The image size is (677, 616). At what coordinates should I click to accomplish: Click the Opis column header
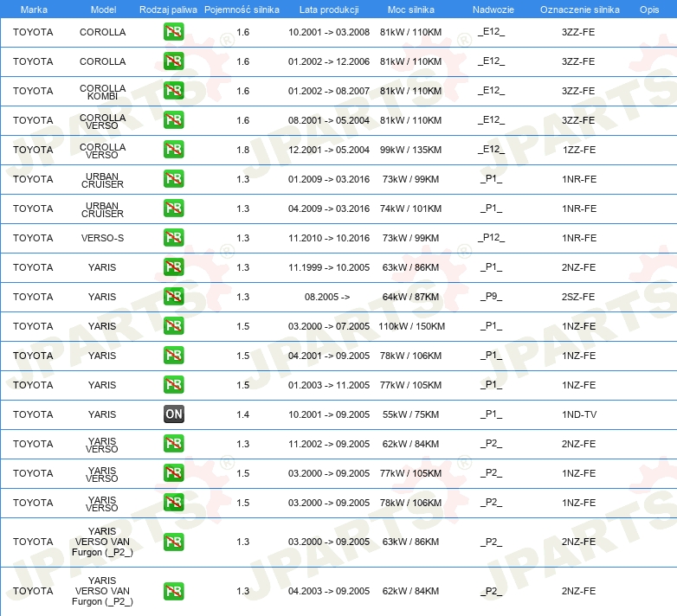(649, 10)
